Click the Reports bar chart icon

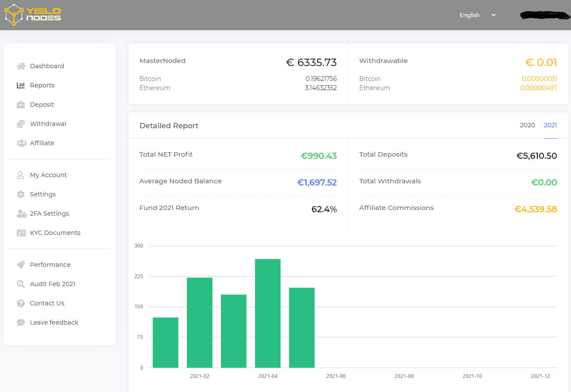tap(21, 85)
